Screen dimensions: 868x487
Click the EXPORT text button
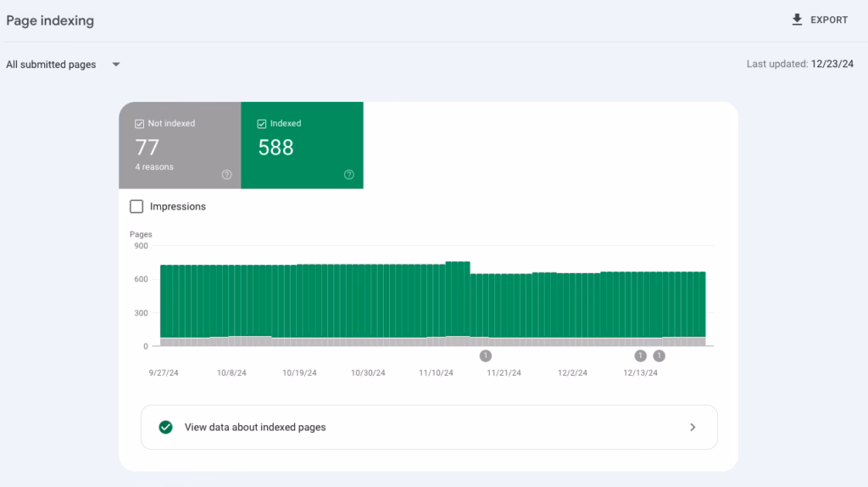click(829, 20)
